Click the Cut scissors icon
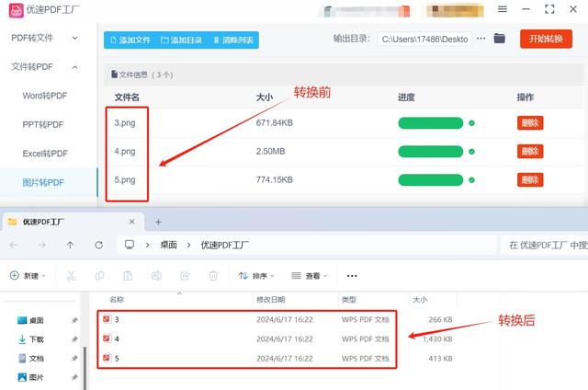This screenshot has width=588, height=390. pos(71,276)
